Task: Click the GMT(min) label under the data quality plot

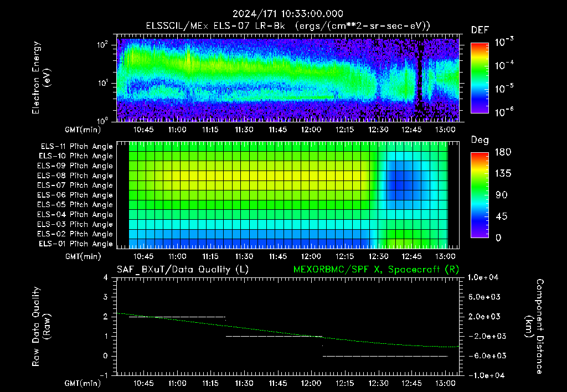Action: (x=83, y=383)
